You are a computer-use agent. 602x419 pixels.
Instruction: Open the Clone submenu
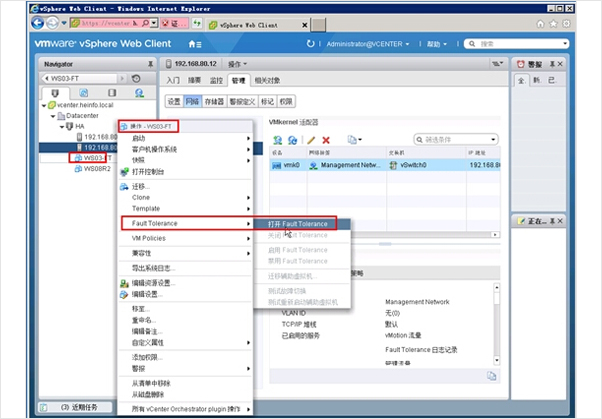(186, 197)
